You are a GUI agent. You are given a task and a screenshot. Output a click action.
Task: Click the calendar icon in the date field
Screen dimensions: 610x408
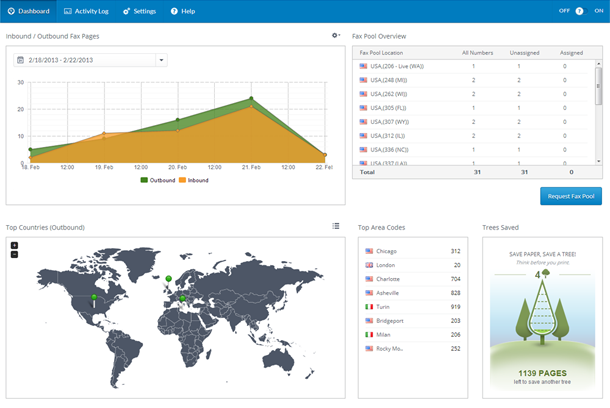[x=21, y=60]
